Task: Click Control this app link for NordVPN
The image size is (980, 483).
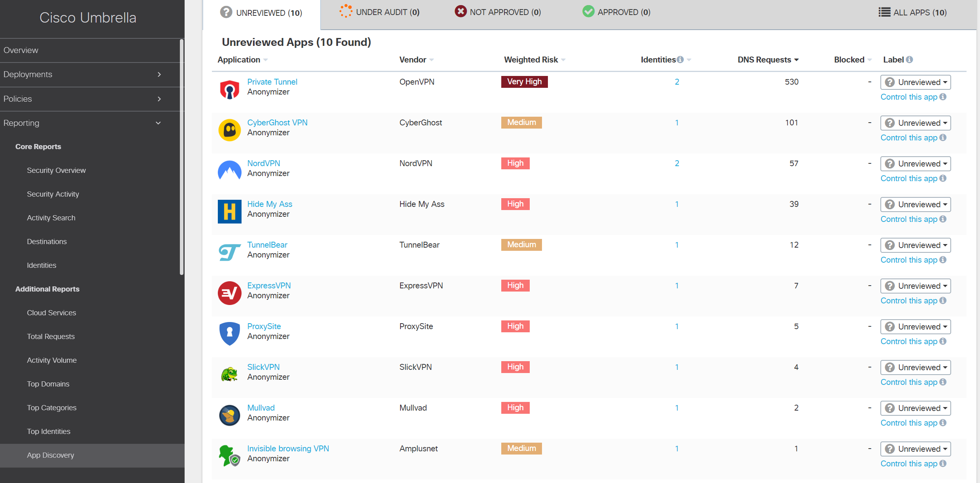Action: pos(909,178)
